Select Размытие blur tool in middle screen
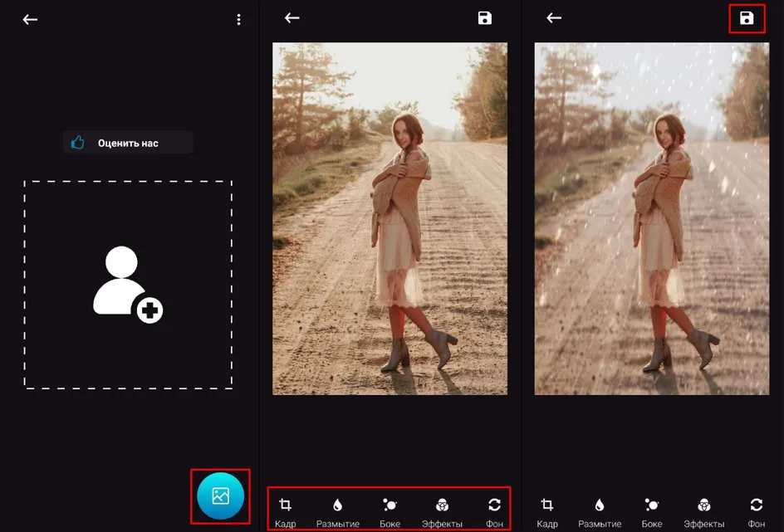Viewport: 784px width, 532px height. [337, 512]
